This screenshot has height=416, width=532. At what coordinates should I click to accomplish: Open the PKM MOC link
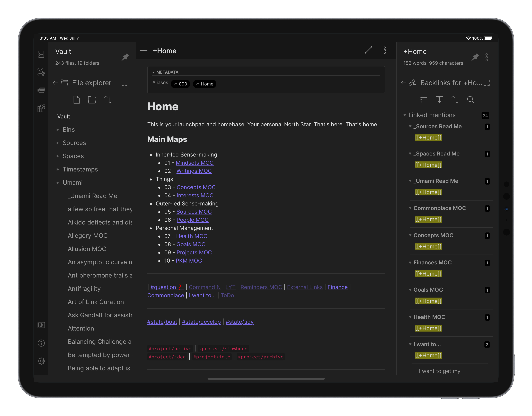[189, 261]
